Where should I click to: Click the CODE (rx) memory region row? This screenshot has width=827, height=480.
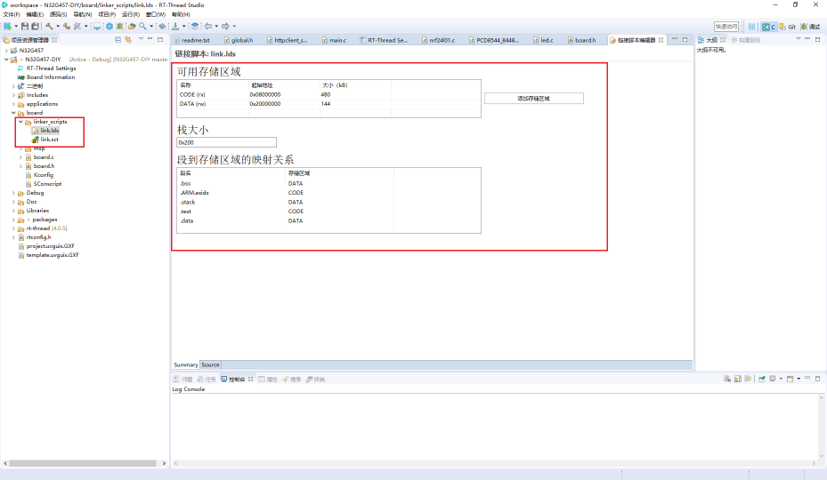[329, 95]
